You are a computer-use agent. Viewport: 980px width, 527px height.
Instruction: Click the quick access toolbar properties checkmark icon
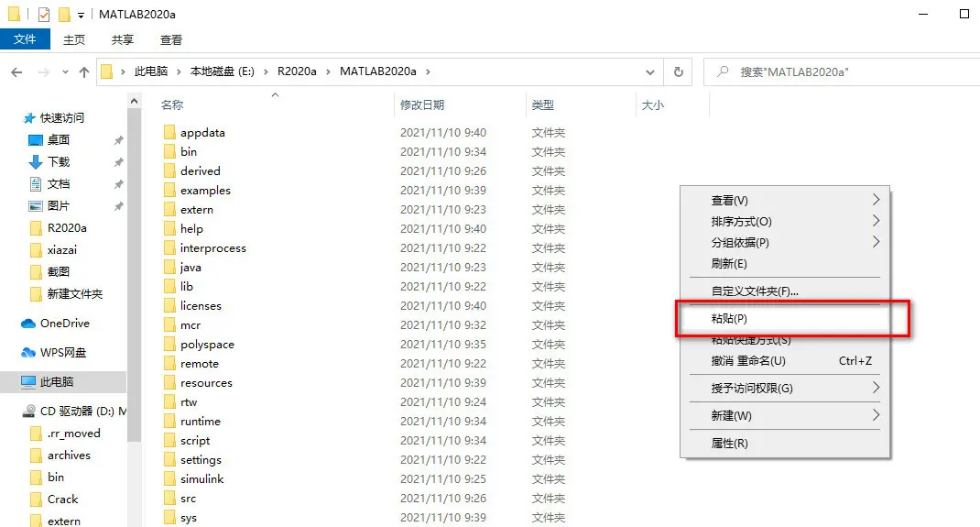pos(44,14)
